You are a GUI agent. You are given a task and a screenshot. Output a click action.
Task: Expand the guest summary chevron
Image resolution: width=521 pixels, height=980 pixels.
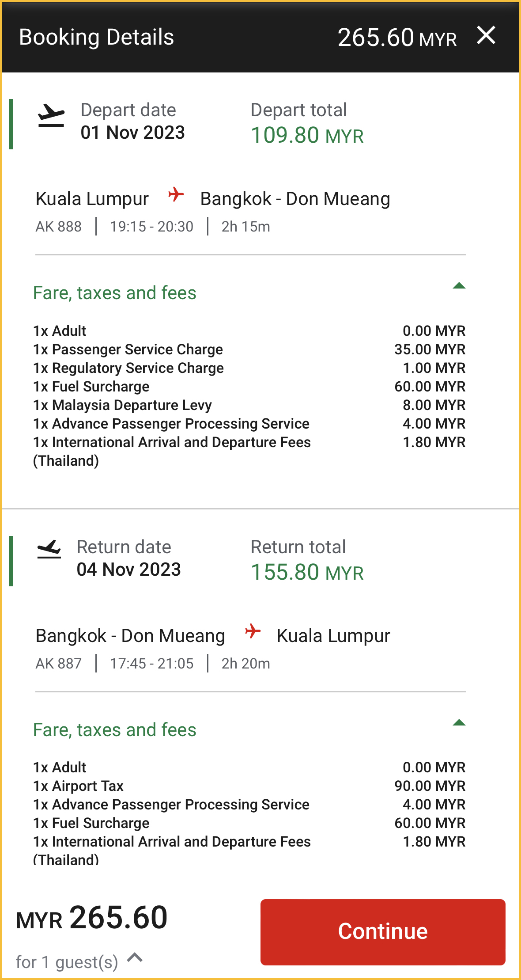[x=135, y=957]
